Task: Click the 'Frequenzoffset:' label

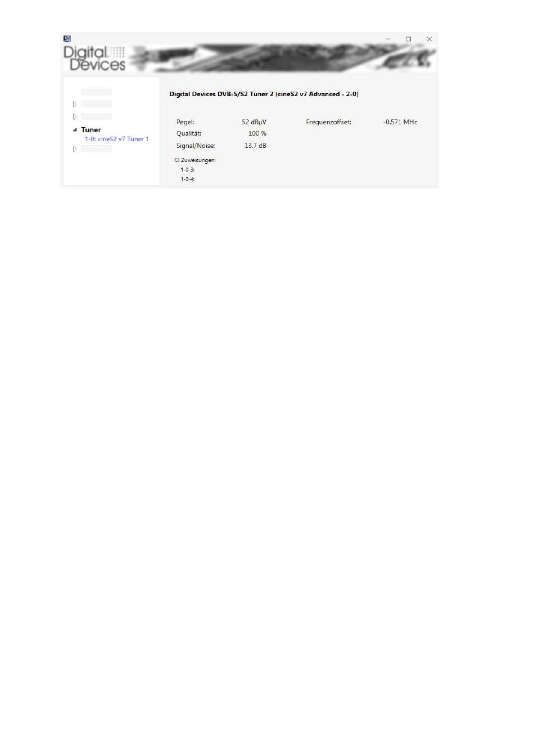Action: 329,122
